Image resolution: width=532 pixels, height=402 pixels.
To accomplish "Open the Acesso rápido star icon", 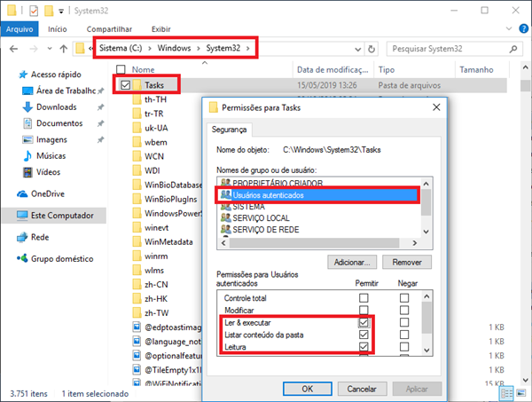I will pyautogui.click(x=23, y=75).
